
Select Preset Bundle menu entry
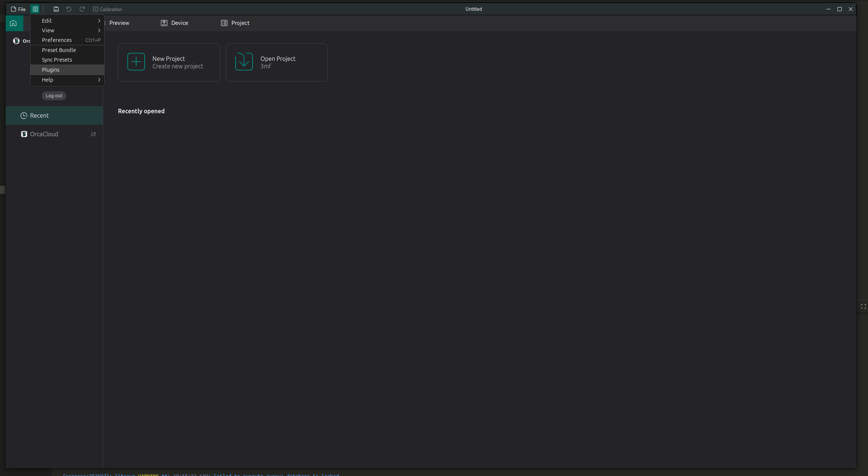click(67, 50)
